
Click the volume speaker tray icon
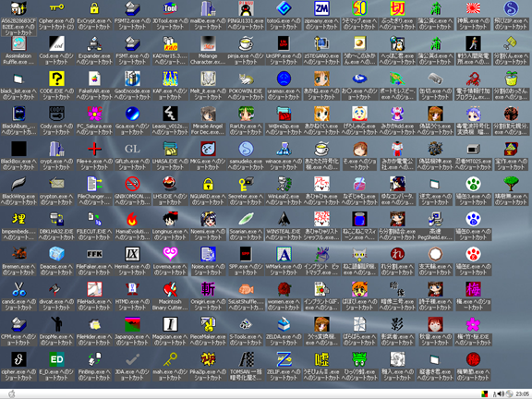[x=501, y=393]
